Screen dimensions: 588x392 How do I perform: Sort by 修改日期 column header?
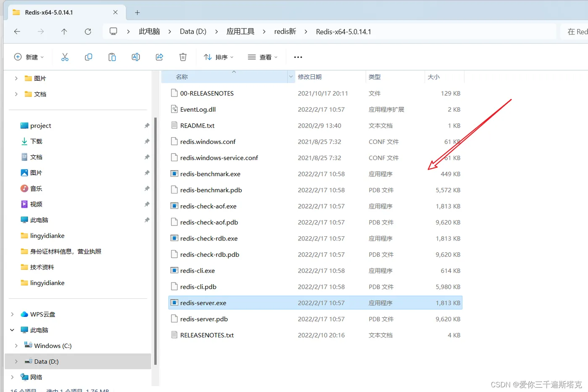coord(330,77)
